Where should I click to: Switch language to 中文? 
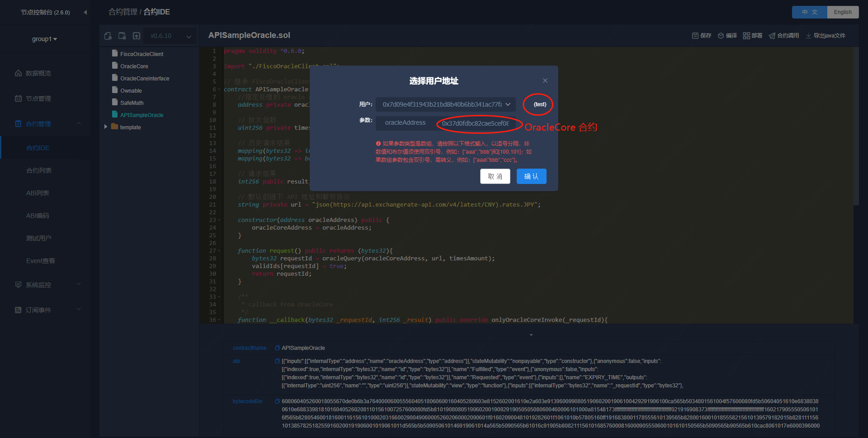point(810,12)
